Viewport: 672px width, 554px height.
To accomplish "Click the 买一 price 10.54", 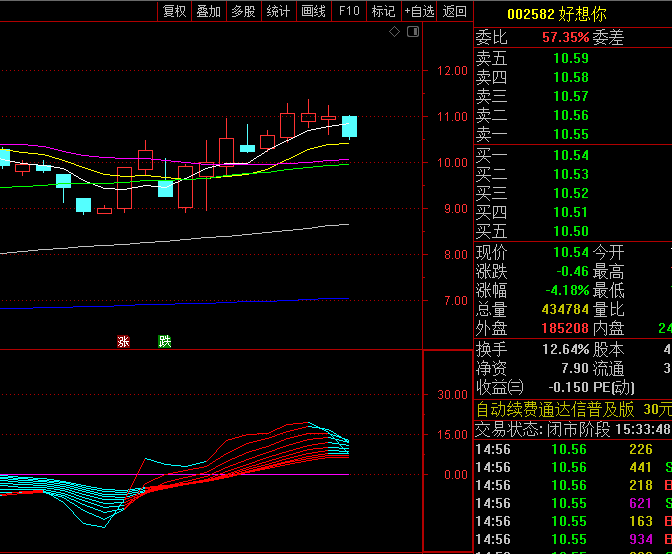I will pyautogui.click(x=571, y=155).
